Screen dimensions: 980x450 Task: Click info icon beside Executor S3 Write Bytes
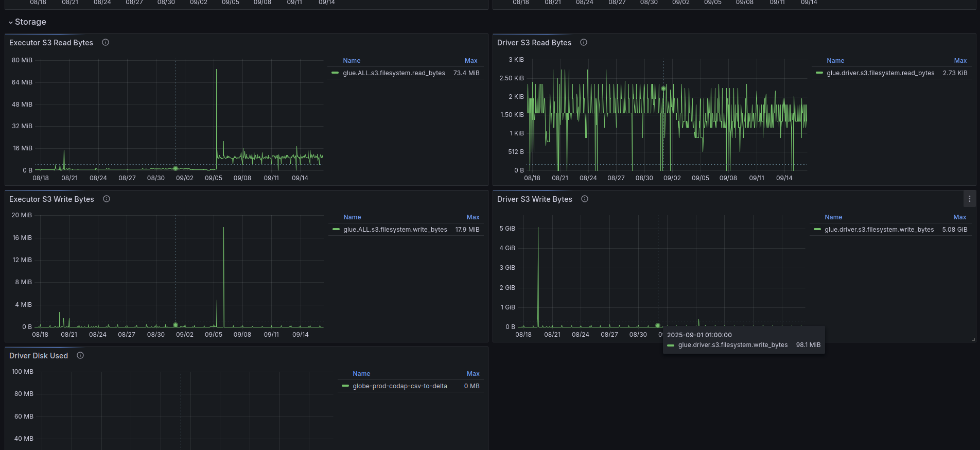pyautogui.click(x=107, y=199)
